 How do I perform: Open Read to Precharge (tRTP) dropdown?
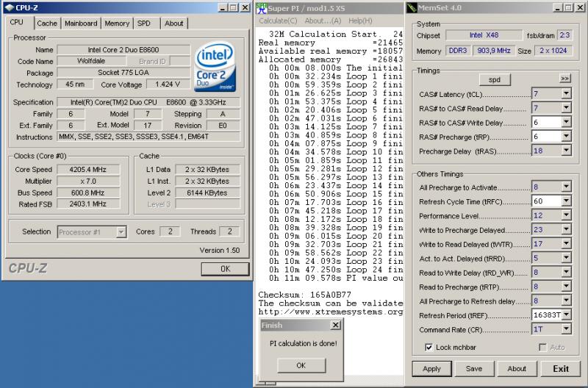point(566,287)
